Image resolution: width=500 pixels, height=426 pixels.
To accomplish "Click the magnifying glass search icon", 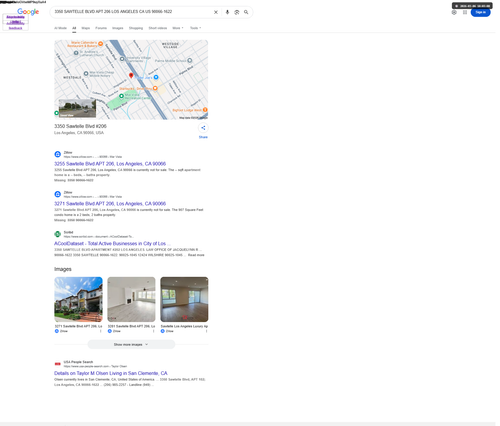I will [246, 12].
